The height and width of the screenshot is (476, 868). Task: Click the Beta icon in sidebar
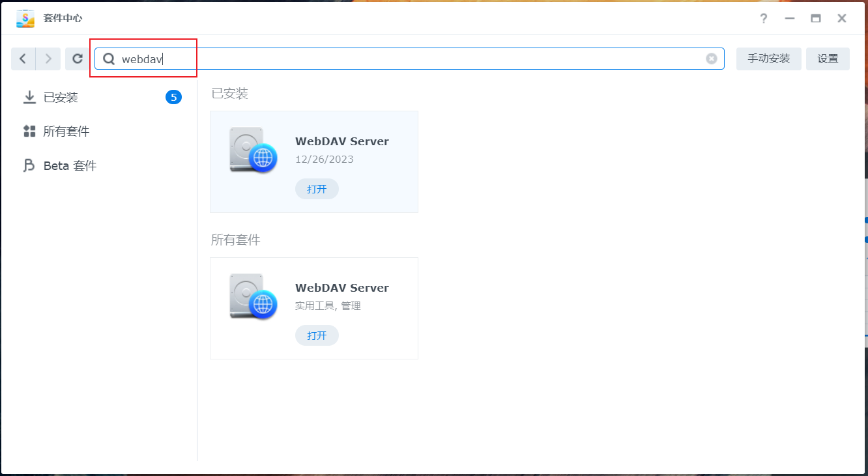[x=29, y=166]
